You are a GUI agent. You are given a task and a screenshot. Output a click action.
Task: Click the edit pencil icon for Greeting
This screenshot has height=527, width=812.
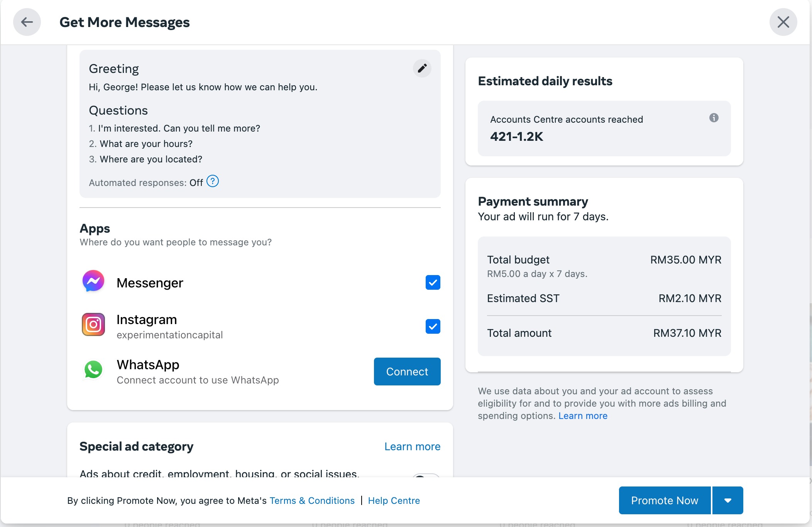tap(422, 68)
